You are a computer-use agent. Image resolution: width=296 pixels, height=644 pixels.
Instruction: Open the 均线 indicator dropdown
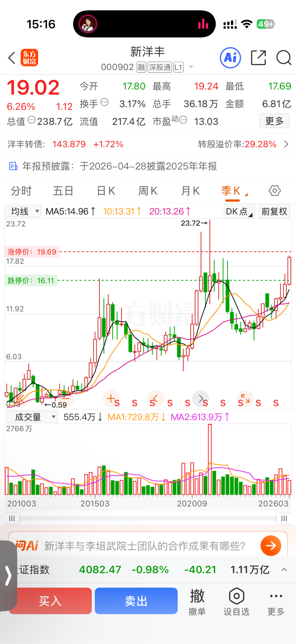[23, 211]
